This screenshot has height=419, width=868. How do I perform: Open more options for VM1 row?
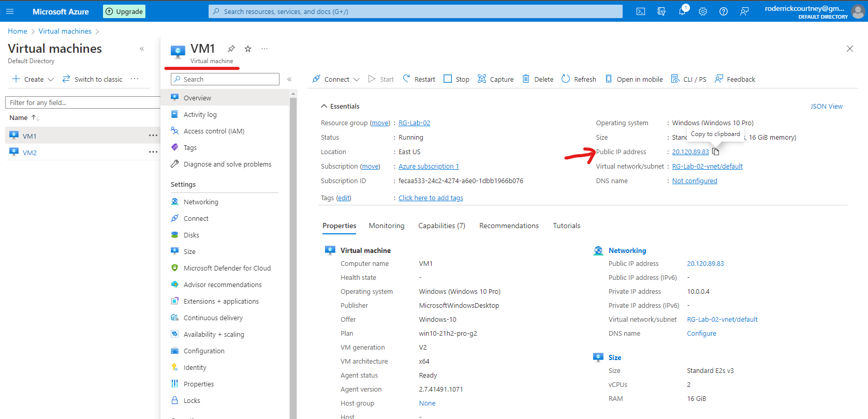pyautogui.click(x=153, y=136)
